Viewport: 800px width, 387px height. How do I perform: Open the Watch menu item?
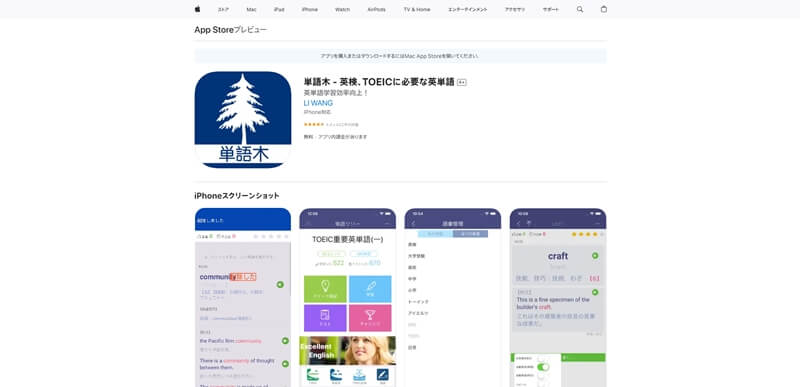(342, 10)
